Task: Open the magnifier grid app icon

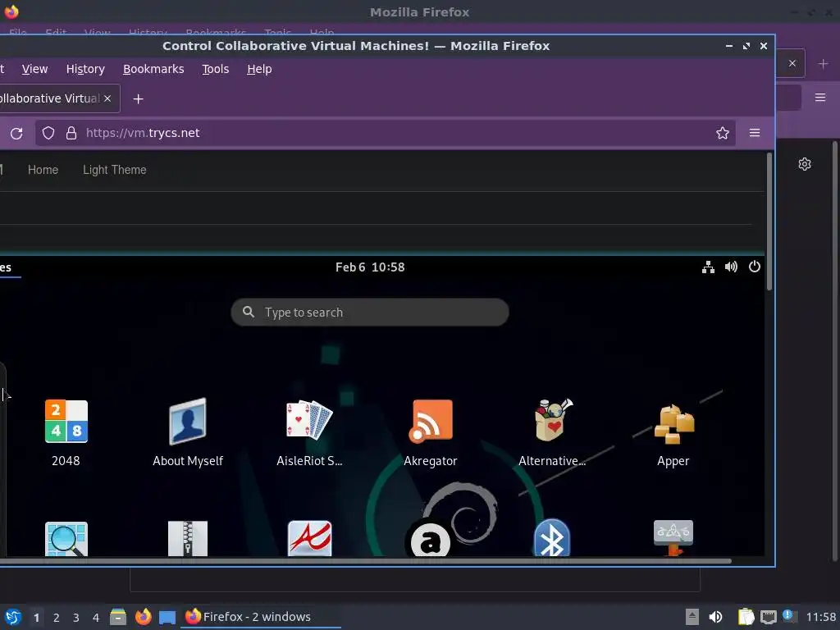Action: [66, 538]
